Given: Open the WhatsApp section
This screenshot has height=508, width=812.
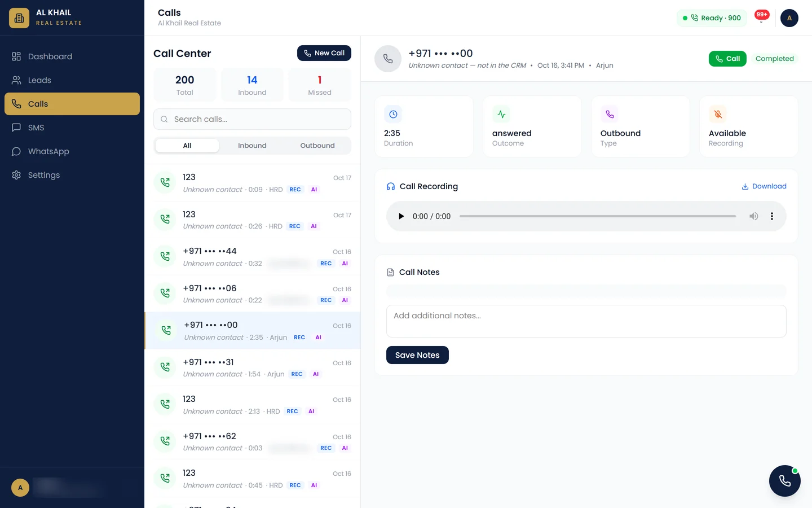Looking at the screenshot, I should [x=72, y=151].
